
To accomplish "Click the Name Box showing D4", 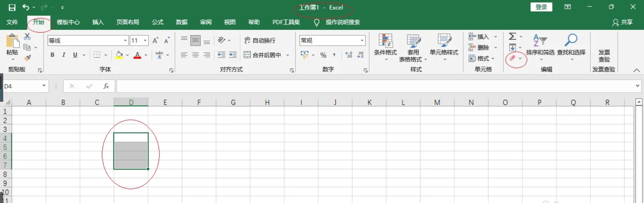I will point(22,86).
